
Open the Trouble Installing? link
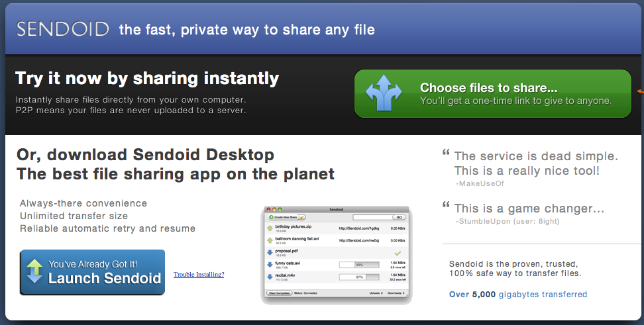pos(199,275)
